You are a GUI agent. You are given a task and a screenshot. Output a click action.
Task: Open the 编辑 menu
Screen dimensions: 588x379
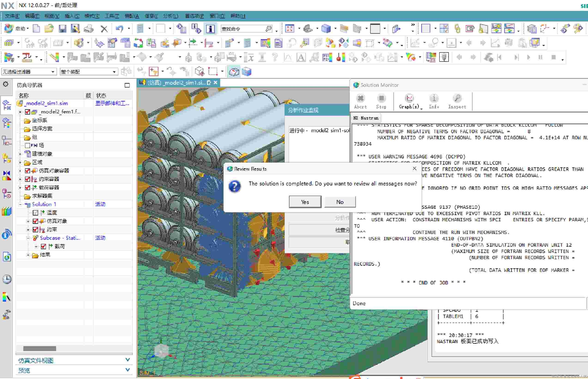(x=32, y=16)
